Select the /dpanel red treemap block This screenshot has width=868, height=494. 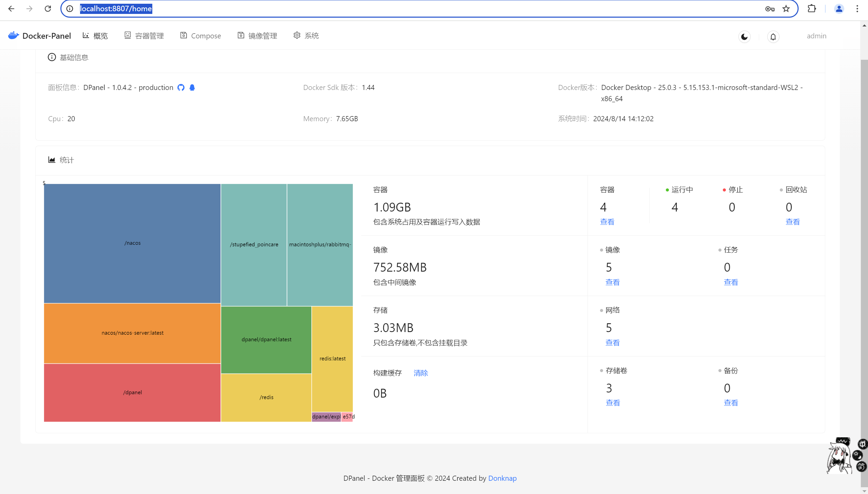132,393
